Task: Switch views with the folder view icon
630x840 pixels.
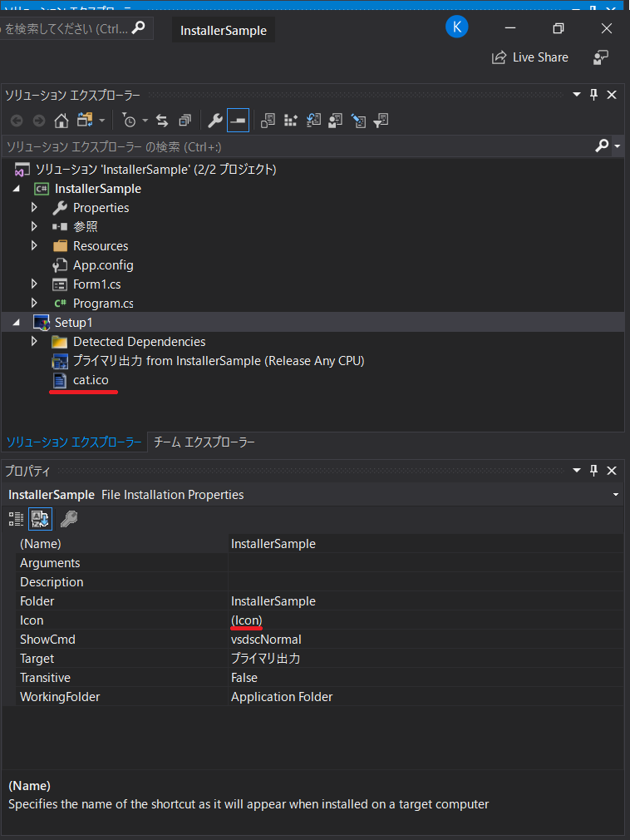Action: coord(85,120)
